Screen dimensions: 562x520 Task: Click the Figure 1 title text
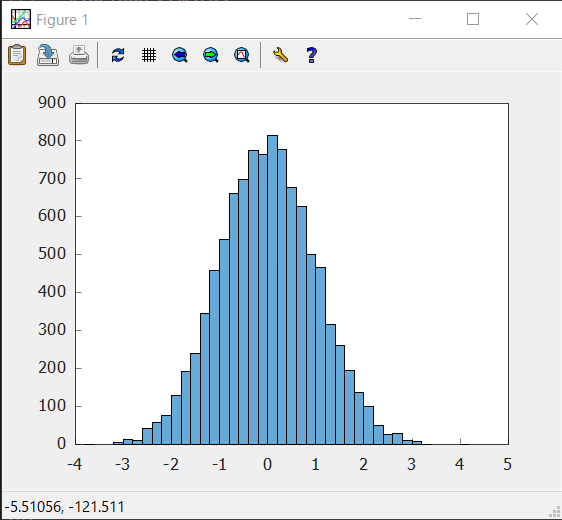click(62, 20)
